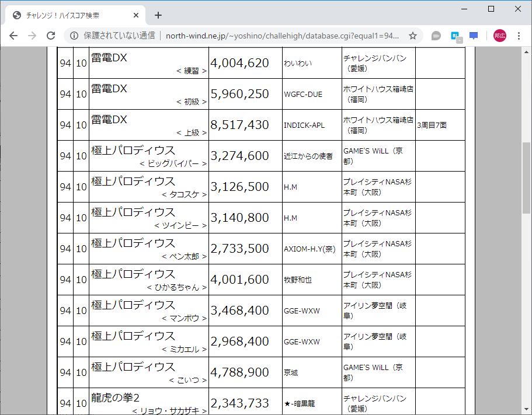Open the Hatena Bookmark extension
Viewport: 532px width, 415px height.
click(457, 35)
